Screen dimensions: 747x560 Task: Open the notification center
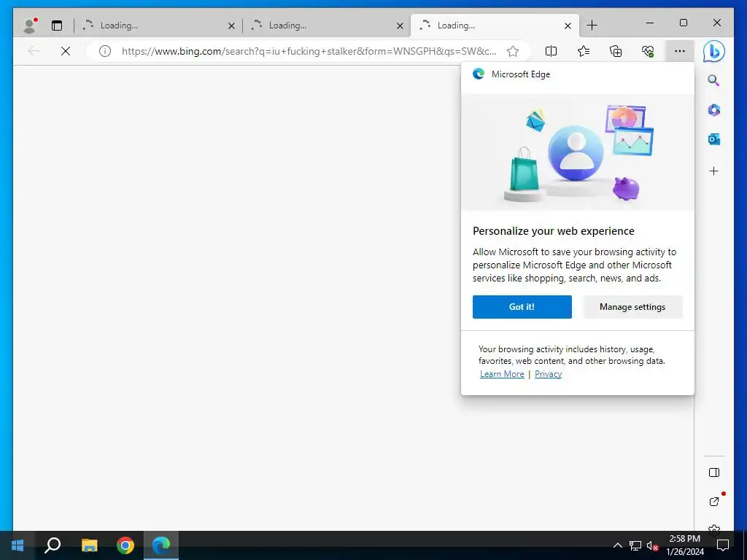[723, 545]
